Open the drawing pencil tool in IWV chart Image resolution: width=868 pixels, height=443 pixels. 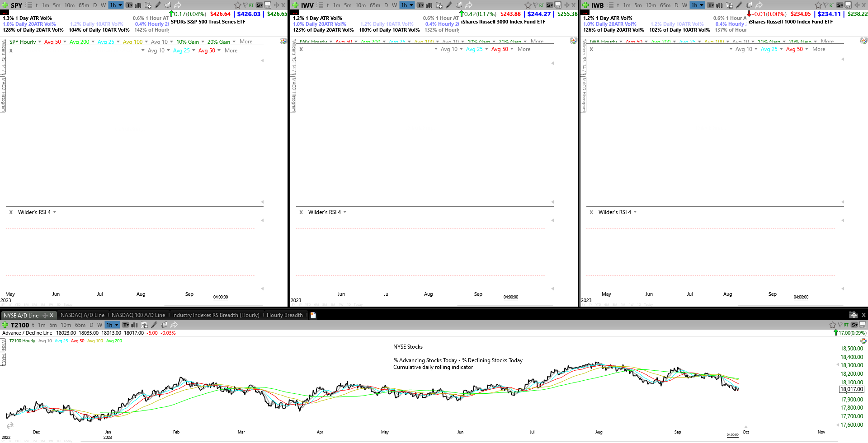[x=449, y=5]
